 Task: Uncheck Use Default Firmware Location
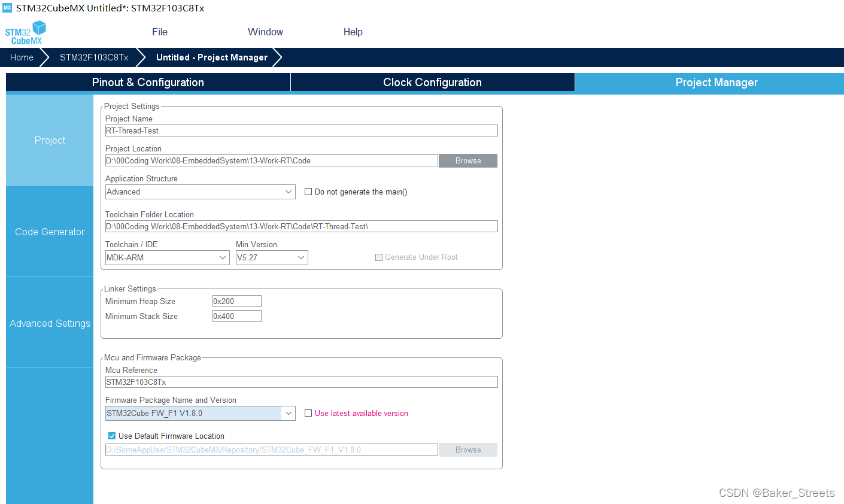point(112,436)
